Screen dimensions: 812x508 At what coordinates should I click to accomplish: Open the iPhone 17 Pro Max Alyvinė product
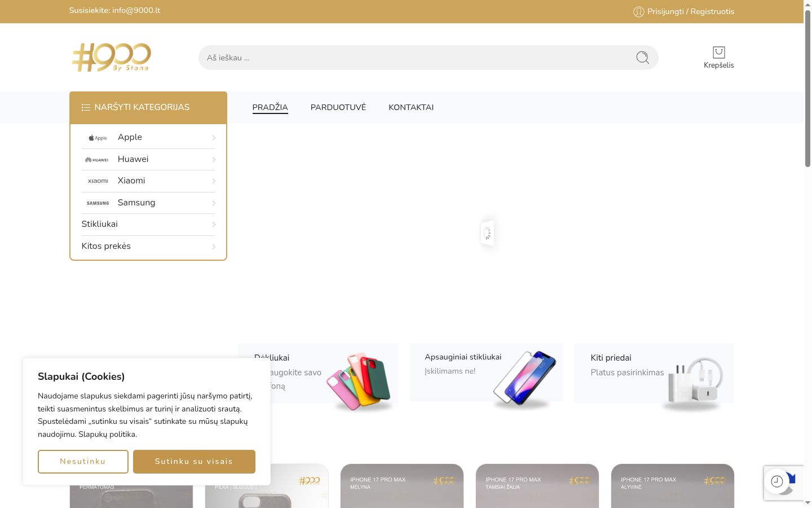coord(672,486)
